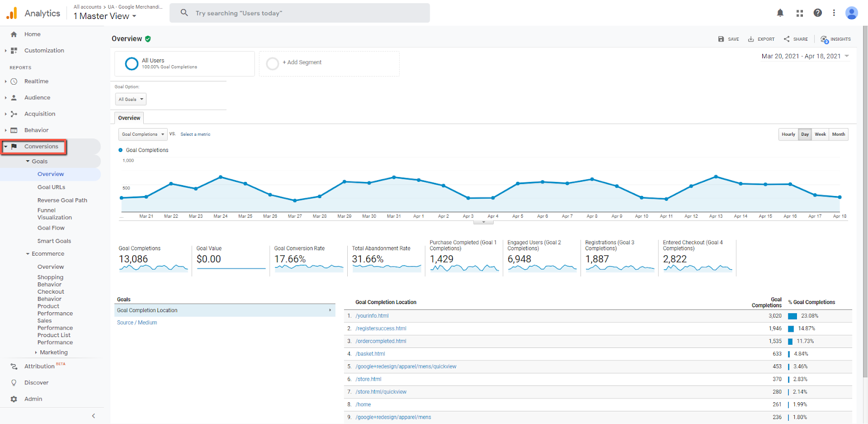The width and height of the screenshot is (868, 424).
Task: Open the /basket.html link
Action: click(371, 354)
